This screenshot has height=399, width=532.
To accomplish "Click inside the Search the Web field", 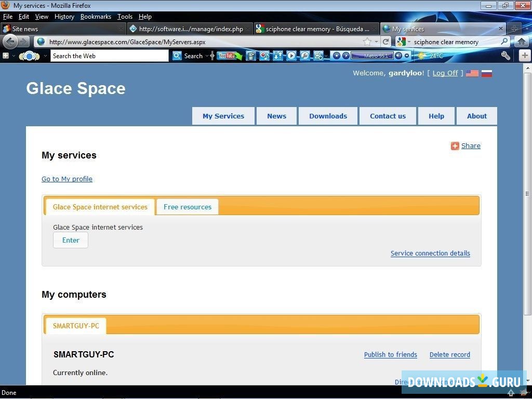I will (109, 56).
